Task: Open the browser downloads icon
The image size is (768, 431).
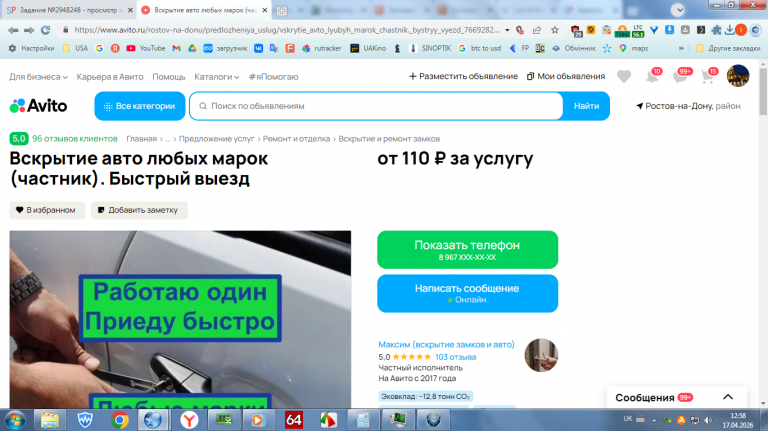Action: click(729, 30)
